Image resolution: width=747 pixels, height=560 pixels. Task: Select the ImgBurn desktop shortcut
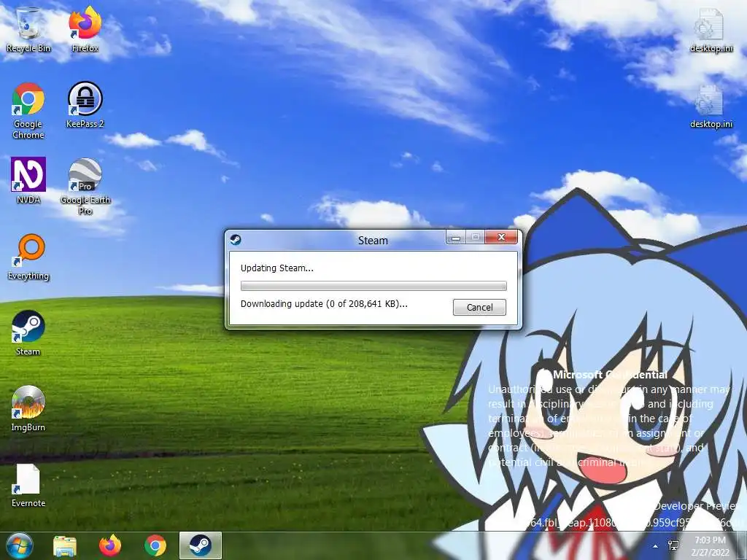coord(28,408)
